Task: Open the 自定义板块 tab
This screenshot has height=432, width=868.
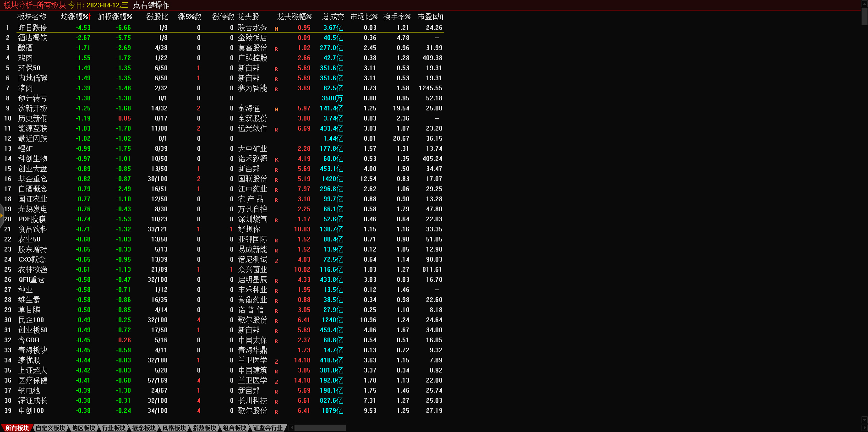Action: click(x=50, y=428)
